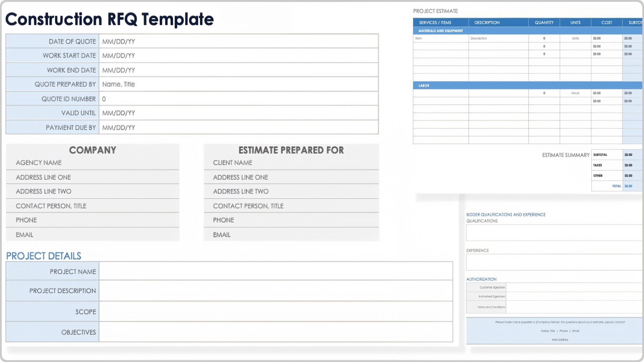Click the PROJECT NAME input box
This screenshot has height=362, width=644.
coord(275,271)
